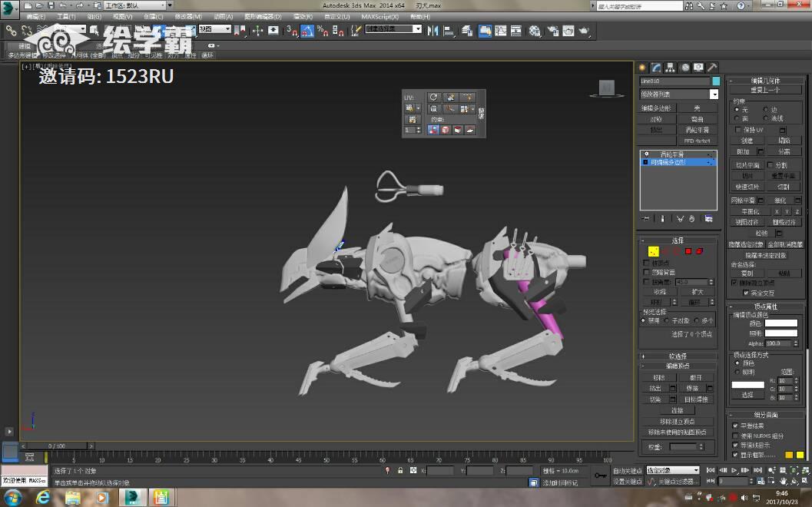The image size is (812, 507).
Task: Click the Configure Modifier Sets icon
Action: point(708,218)
